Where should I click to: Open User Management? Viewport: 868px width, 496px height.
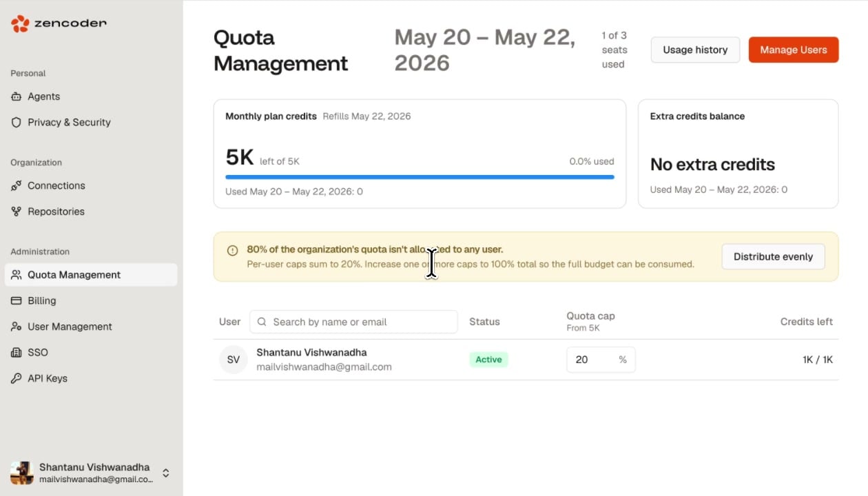click(x=91, y=327)
